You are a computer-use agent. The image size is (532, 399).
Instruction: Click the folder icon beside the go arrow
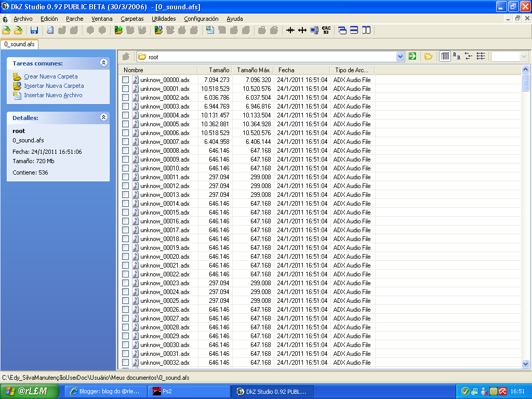428,56
